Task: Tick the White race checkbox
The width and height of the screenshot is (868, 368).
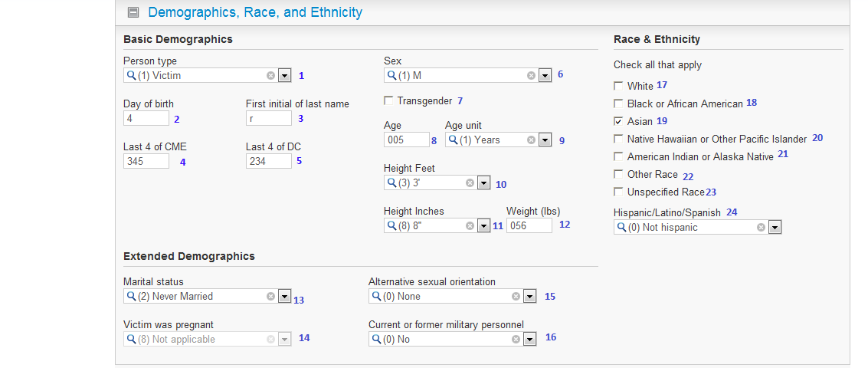Action: pos(618,86)
